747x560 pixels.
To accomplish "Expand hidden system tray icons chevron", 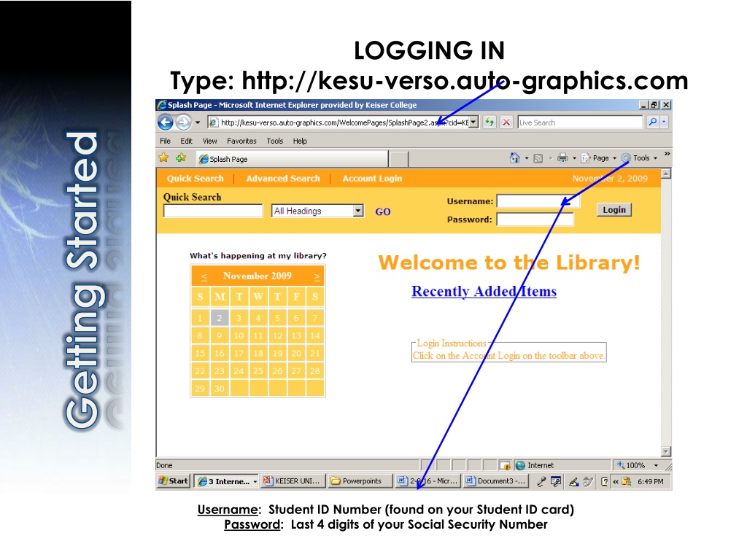I will coord(616,481).
